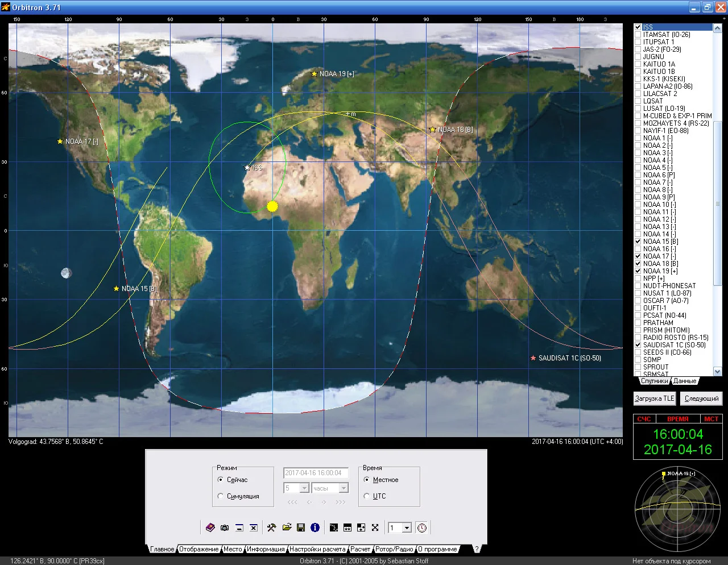Open the blue information icon
The width and height of the screenshot is (728, 565).
[315, 527]
